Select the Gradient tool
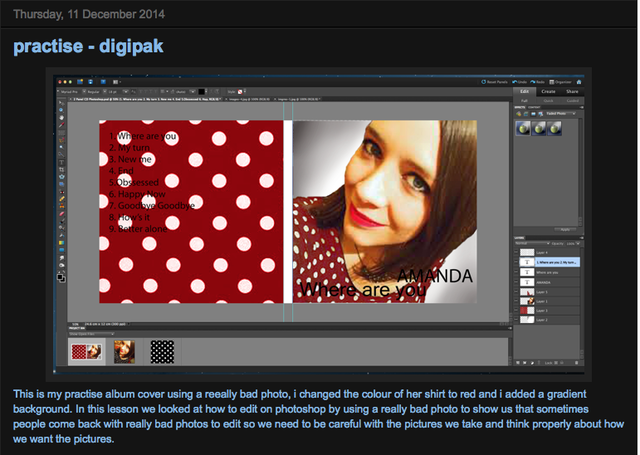 click(62, 243)
